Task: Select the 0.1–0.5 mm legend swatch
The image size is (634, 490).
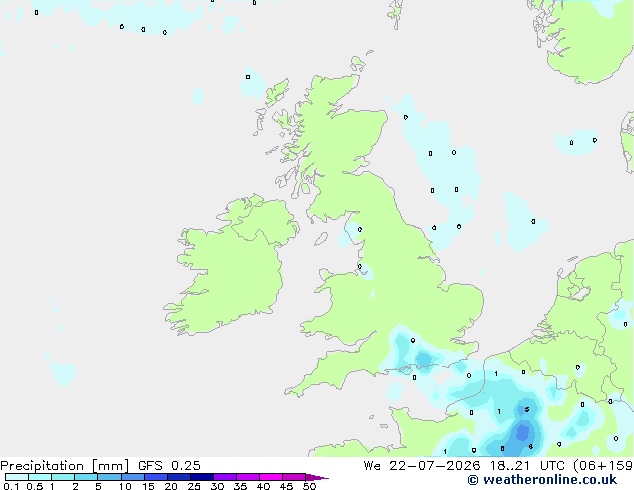Action: click(x=17, y=477)
